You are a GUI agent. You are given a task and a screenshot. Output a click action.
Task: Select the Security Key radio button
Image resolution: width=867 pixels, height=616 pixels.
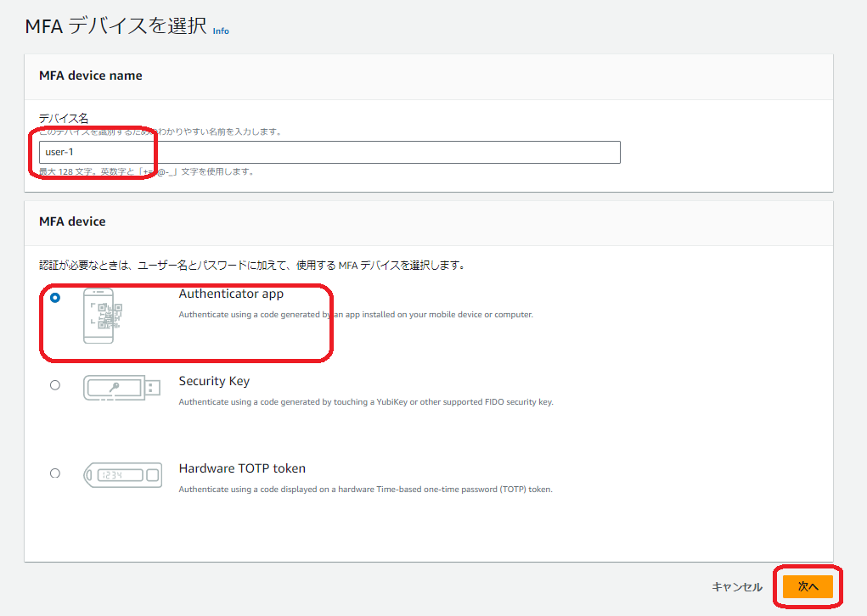pos(54,384)
